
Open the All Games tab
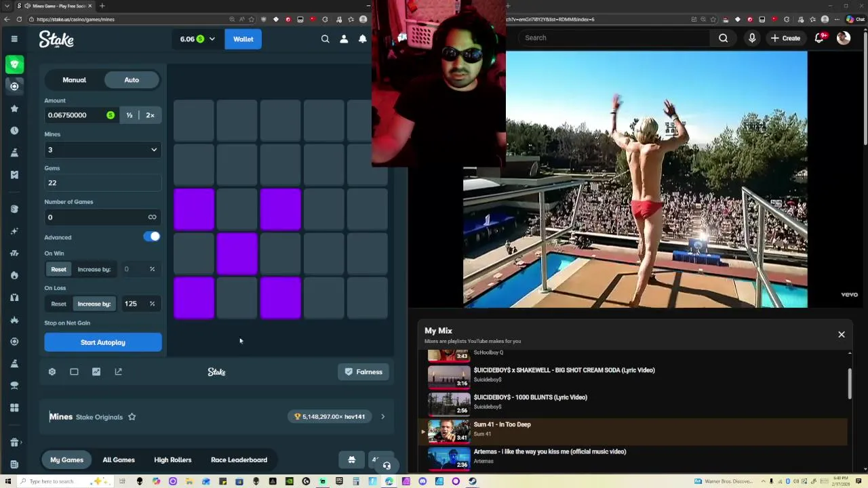[119, 460]
